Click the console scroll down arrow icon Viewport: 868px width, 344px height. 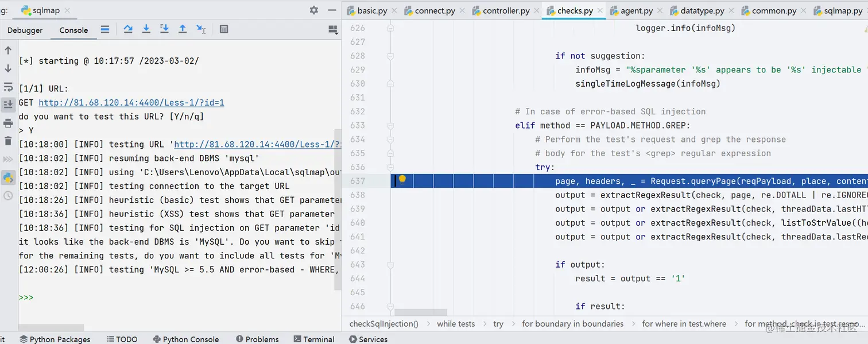click(8, 68)
